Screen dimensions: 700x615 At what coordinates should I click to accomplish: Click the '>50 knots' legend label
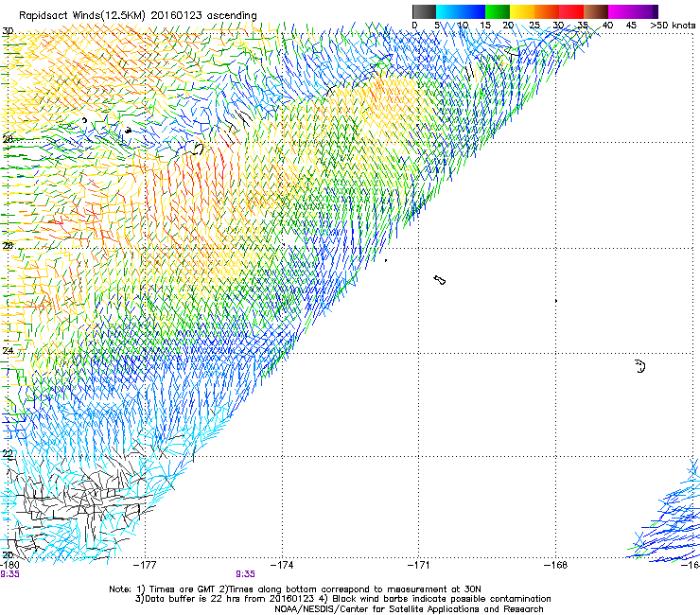[x=673, y=26]
